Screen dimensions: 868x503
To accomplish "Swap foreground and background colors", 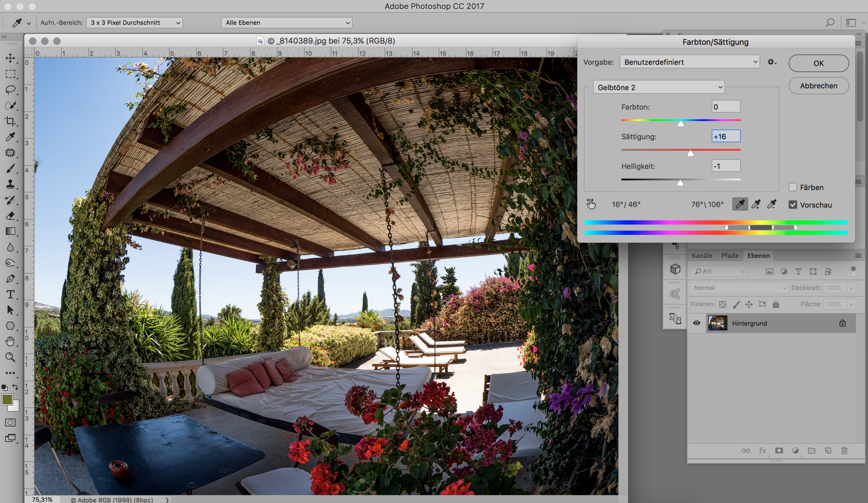I will click(15, 386).
